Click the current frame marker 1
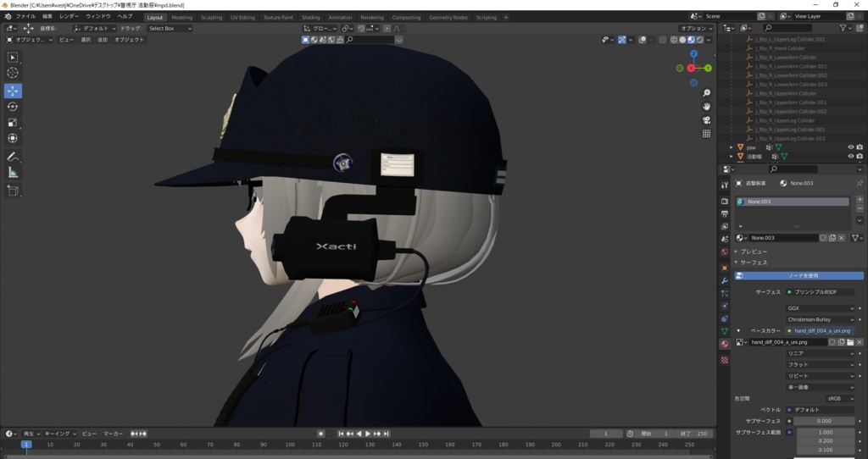This screenshot has height=459, width=868. 26,444
